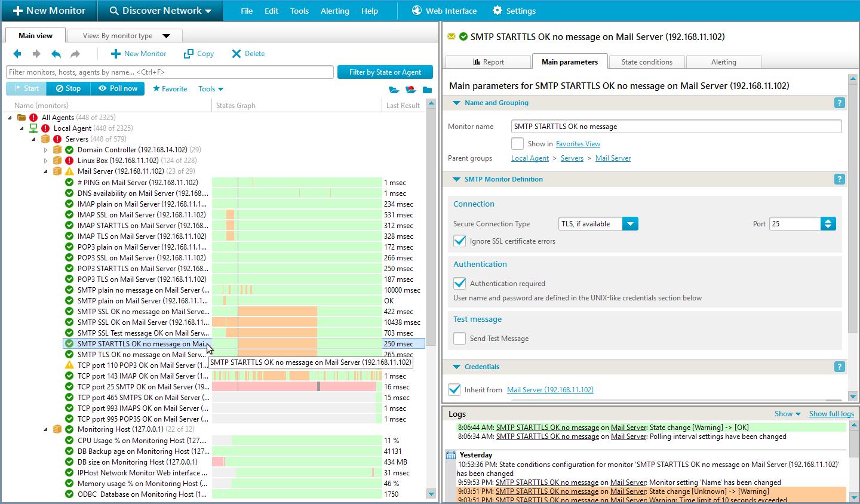The height and width of the screenshot is (504, 860).
Task: Click the folder icon with red dot
Action: 410,90
